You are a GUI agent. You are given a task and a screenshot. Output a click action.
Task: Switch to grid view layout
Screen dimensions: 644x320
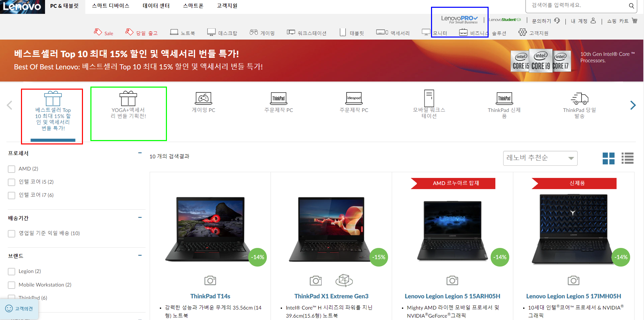coord(608,158)
